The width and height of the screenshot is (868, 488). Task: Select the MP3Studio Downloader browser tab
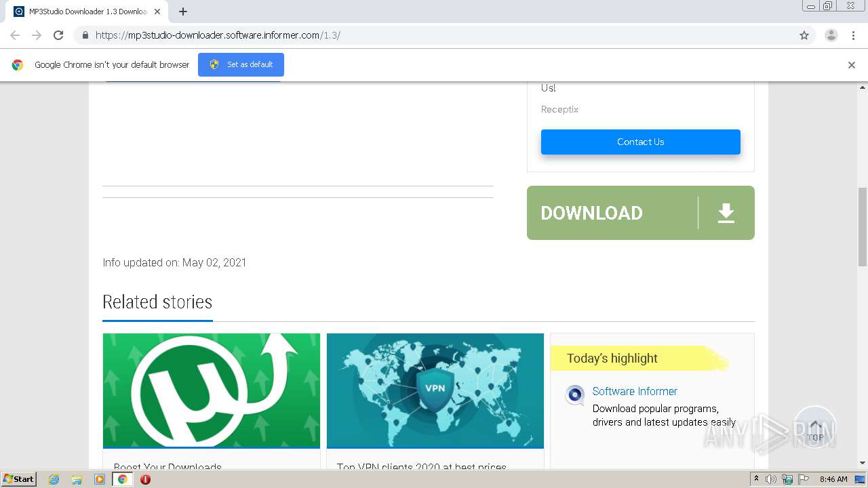pyautogui.click(x=87, y=12)
